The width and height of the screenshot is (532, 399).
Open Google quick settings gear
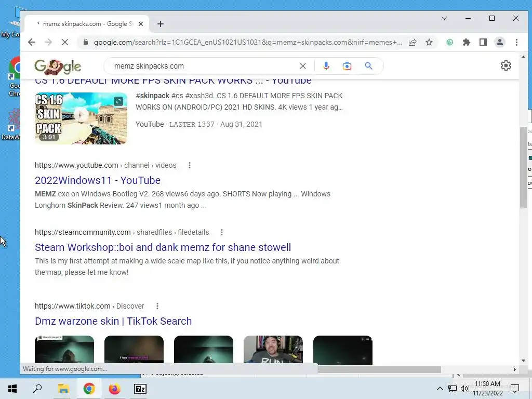click(506, 65)
